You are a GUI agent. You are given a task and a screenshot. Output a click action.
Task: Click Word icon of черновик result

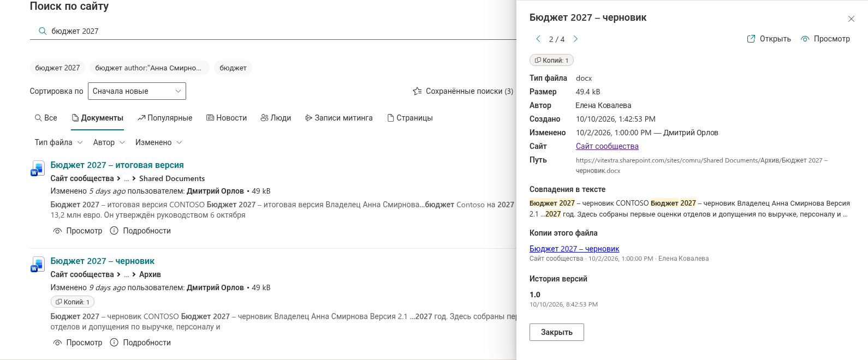pos(38,264)
